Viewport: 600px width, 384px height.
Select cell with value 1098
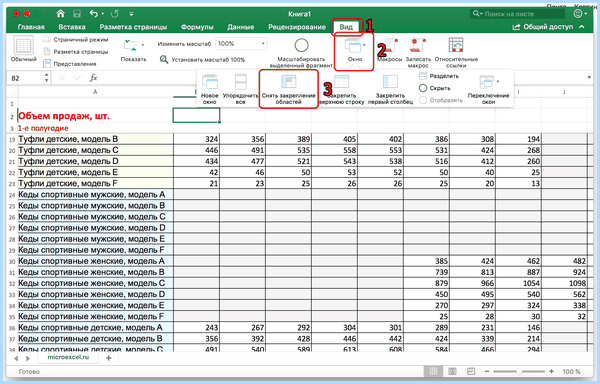click(564, 283)
